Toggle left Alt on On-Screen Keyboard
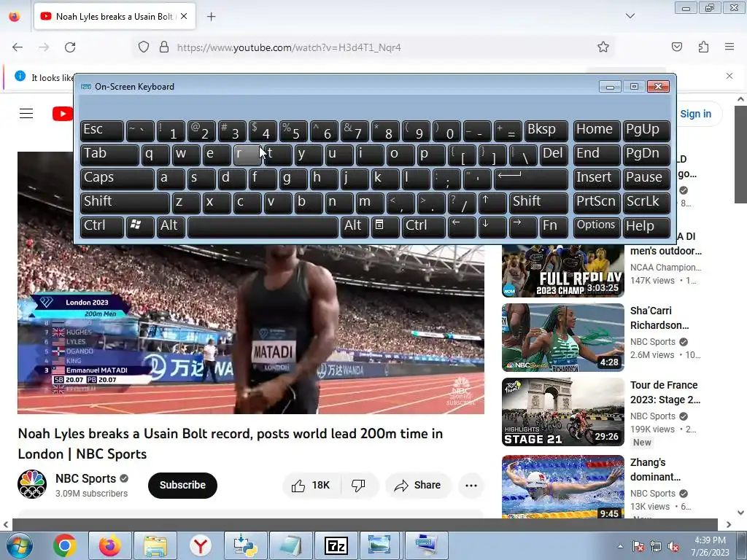Viewport: 747px width, 560px height. pyautogui.click(x=171, y=227)
